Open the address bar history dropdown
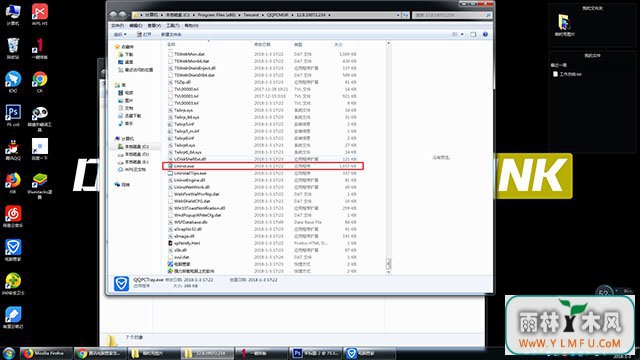640x360 pixels. point(398,15)
